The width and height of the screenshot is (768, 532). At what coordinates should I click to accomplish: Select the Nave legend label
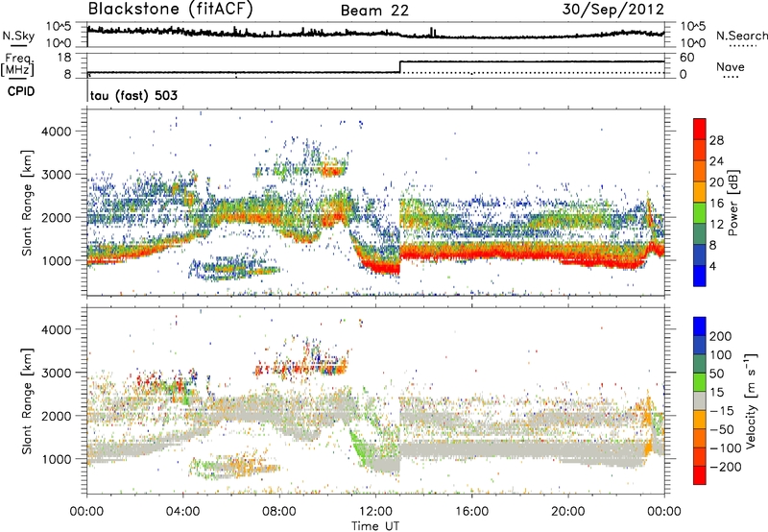[x=731, y=66]
